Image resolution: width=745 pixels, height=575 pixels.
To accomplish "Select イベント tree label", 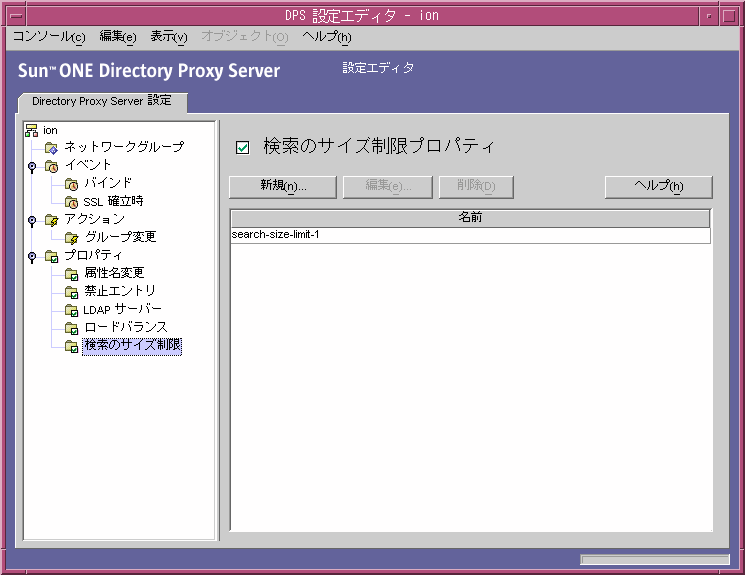I will (88, 165).
